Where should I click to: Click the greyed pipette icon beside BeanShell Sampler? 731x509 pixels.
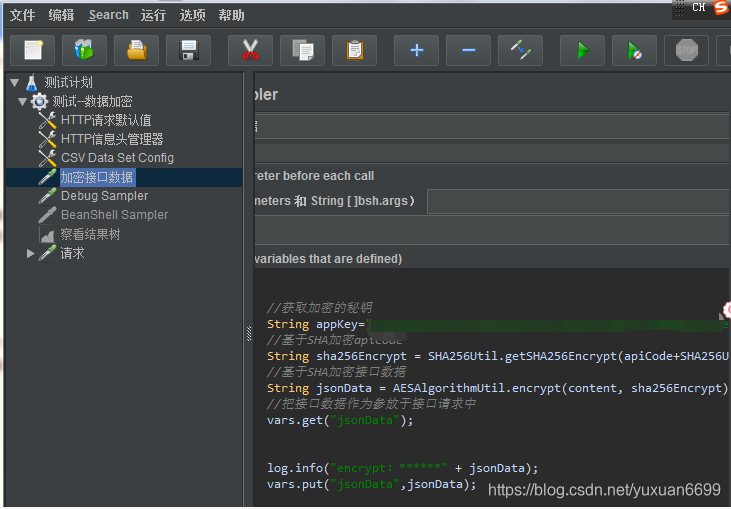point(47,215)
